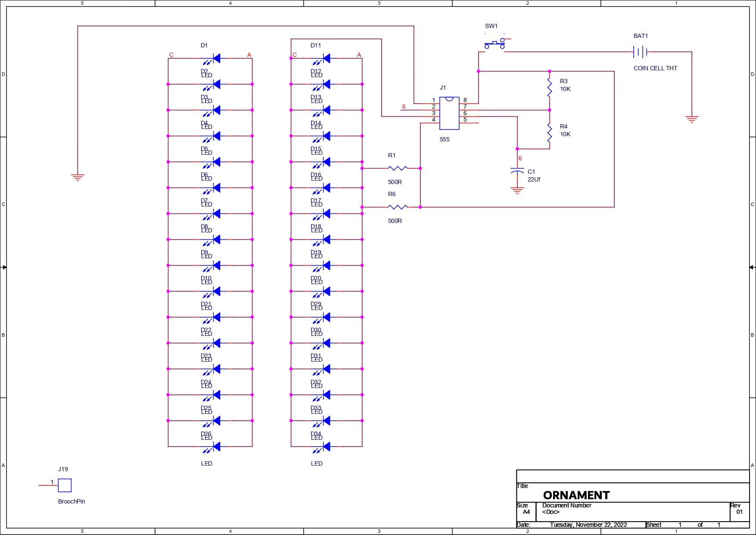Click the R4 designator label

[564, 126]
